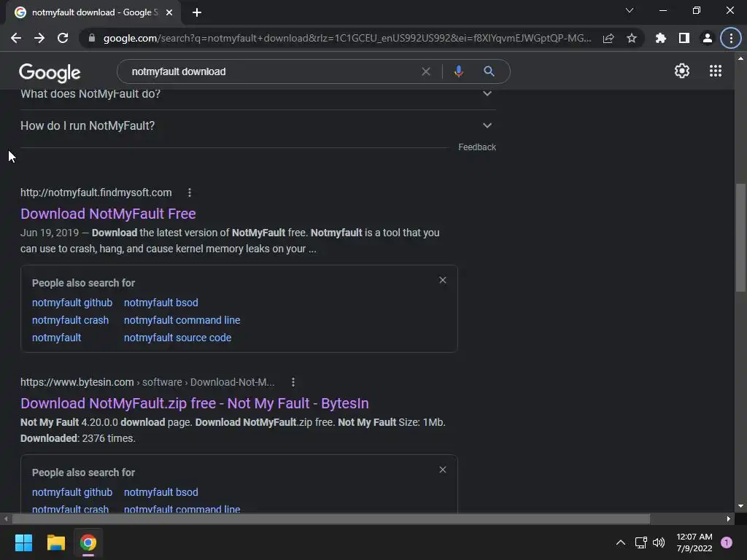Dismiss first 'People also search for' box
The height and width of the screenshot is (560, 747).
443,280
